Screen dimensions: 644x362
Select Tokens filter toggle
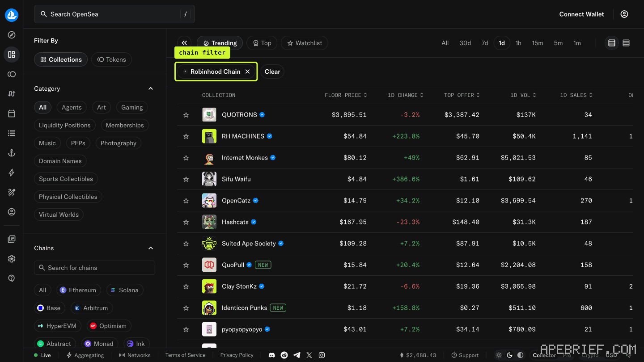point(111,59)
